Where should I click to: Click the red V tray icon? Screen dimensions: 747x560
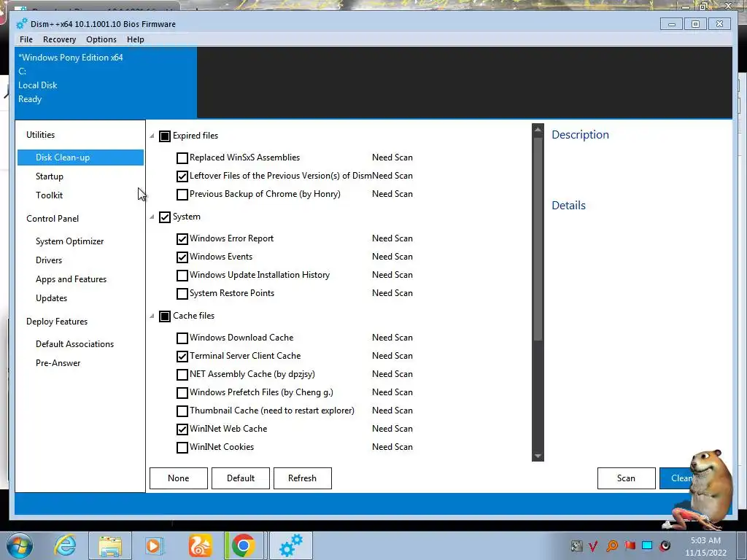pos(593,545)
